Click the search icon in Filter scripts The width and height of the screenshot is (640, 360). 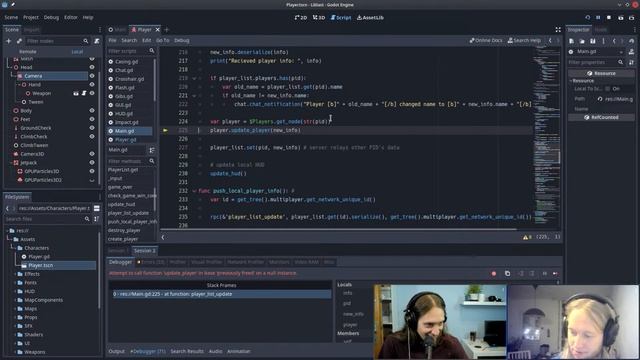[x=152, y=51]
